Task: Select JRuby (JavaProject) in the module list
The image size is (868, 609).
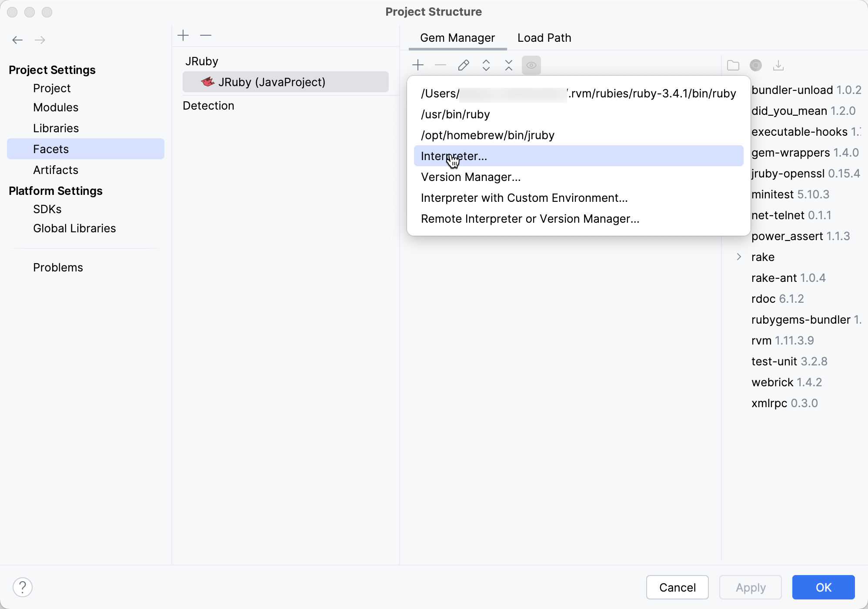Action: 272,82
